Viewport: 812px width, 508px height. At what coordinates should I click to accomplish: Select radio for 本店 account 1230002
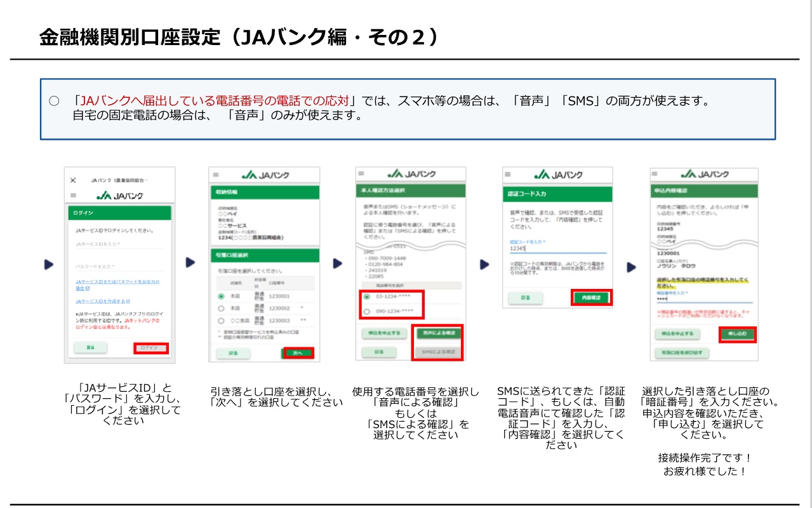221,308
